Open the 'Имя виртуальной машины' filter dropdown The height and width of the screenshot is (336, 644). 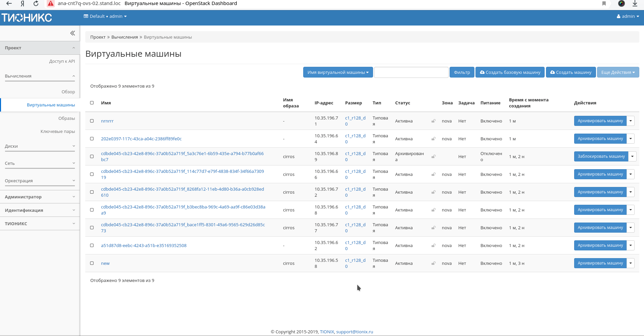click(338, 72)
